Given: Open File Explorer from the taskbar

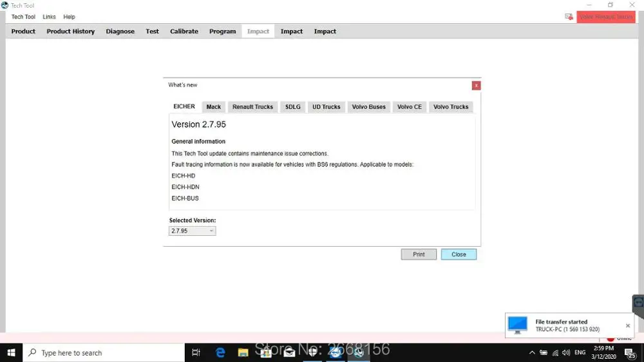Looking at the screenshot, I should click(x=243, y=352).
